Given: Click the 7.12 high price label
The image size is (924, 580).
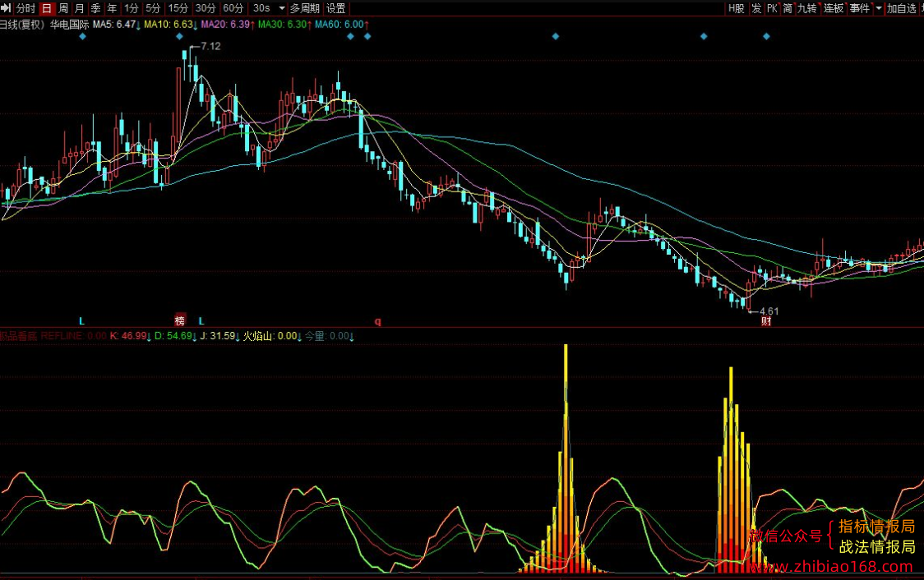Looking at the screenshot, I should 210,46.
